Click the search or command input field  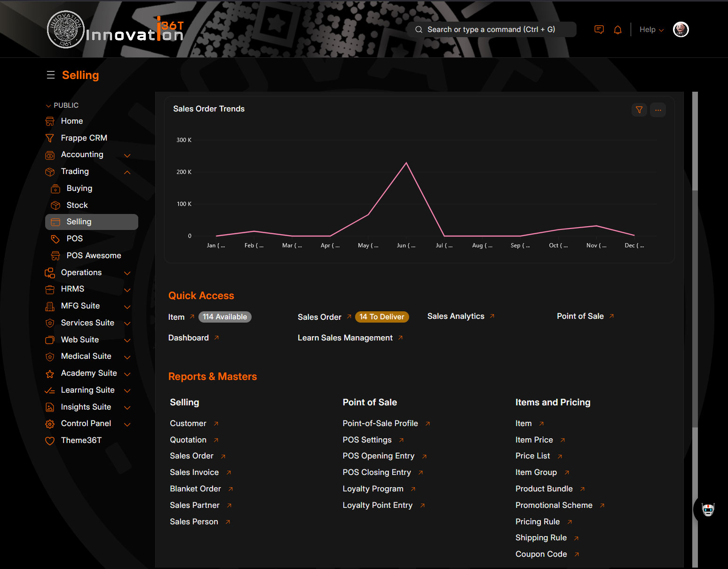tap(491, 30)
